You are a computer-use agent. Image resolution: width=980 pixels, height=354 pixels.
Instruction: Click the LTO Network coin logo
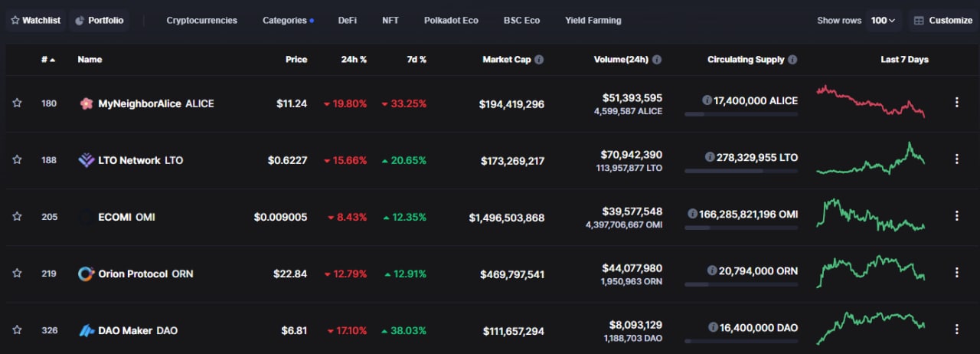(x=87, y=160)
